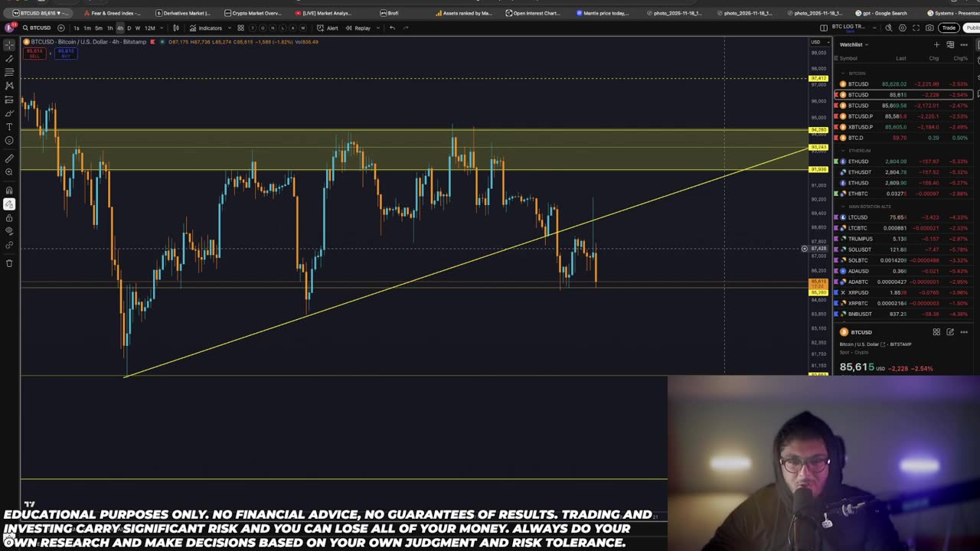This screenshot has height=551, width=980.
Task: Open the candlestick chart type selector
Action: click(175, 28)
